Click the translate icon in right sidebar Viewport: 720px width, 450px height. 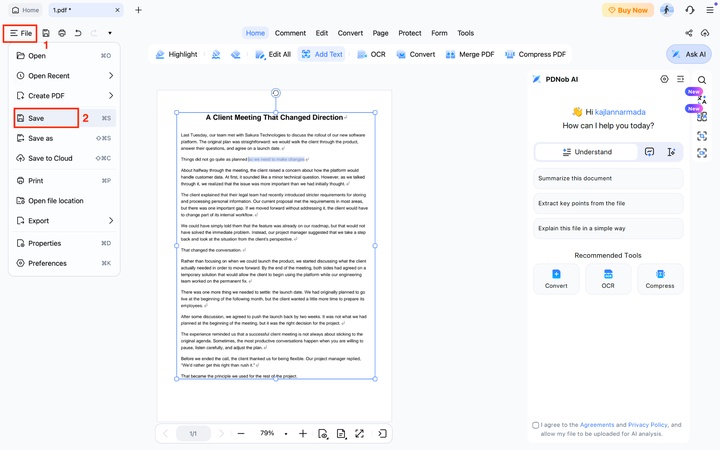tap(702, 99)
